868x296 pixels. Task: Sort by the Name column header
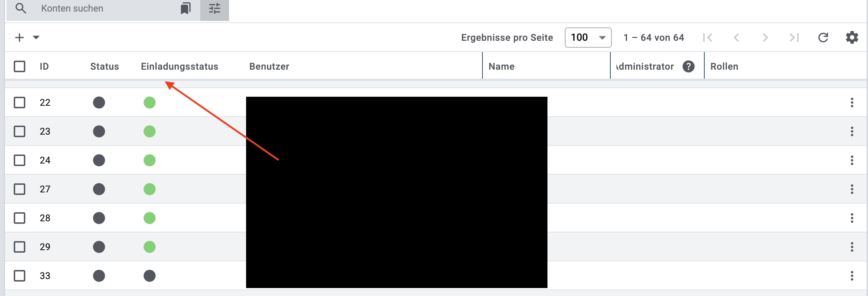tap(502, 66)
